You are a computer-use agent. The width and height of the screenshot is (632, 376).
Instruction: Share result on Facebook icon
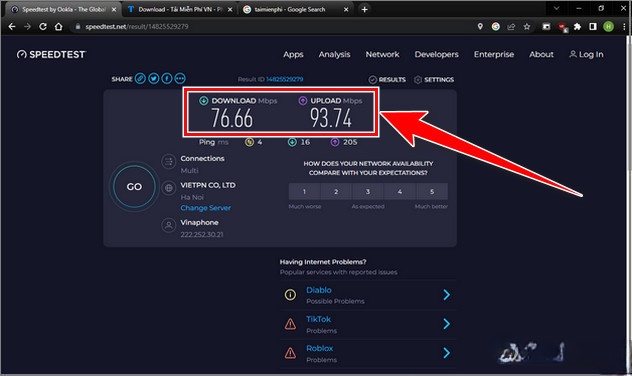[x=167, y=78]
